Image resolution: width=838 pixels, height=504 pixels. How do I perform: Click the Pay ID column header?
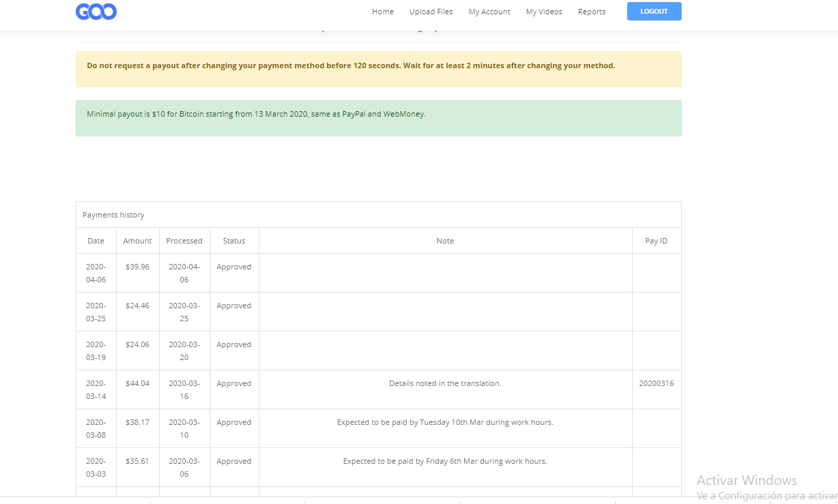tap(656, 241)
